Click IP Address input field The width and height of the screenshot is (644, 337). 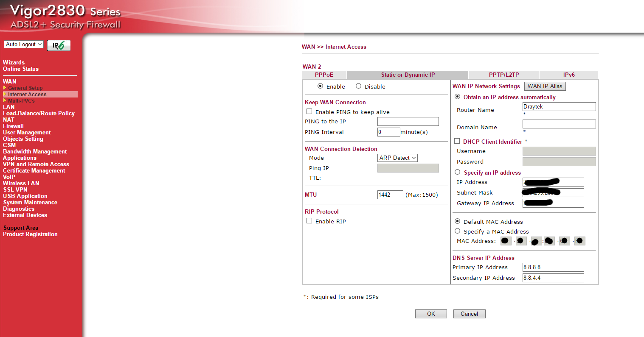[x=553, y=182]
